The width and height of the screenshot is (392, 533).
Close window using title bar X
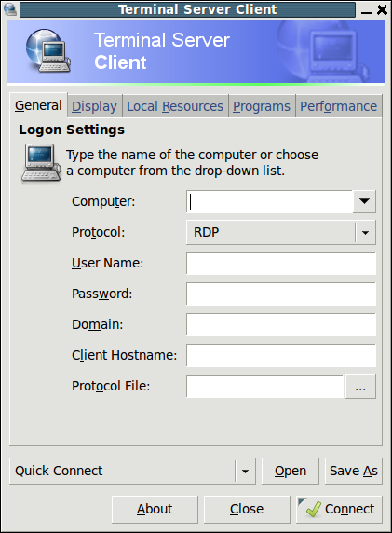tap(382, 10)
